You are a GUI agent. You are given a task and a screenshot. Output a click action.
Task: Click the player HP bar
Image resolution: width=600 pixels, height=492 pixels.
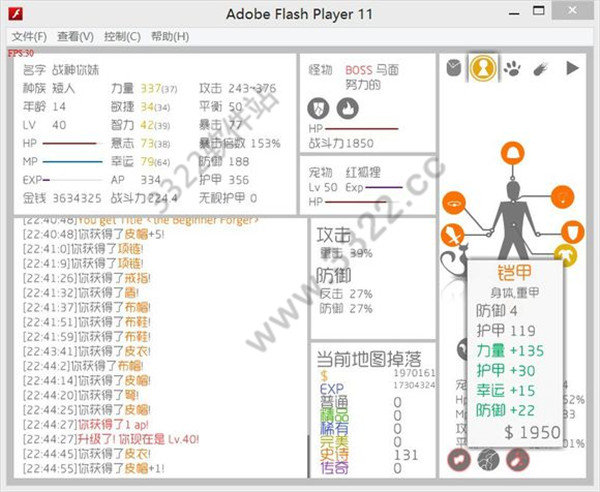tap(73, 143)
